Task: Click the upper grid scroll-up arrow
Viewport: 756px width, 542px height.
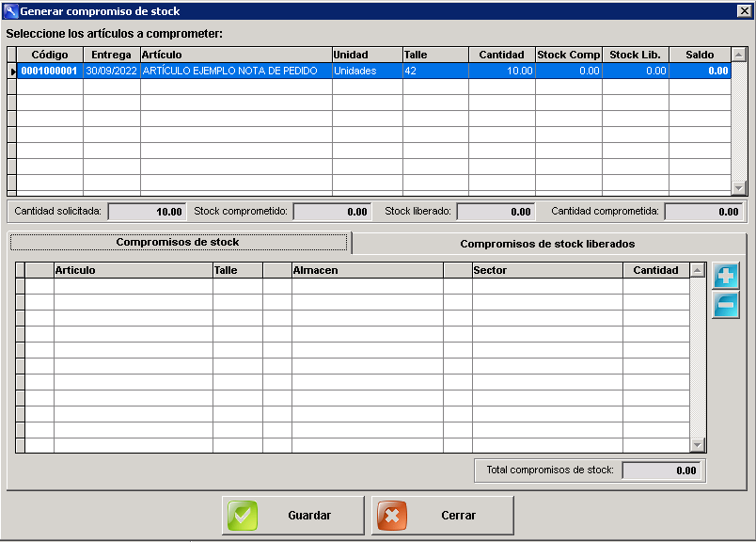Action: pos(739,55)
